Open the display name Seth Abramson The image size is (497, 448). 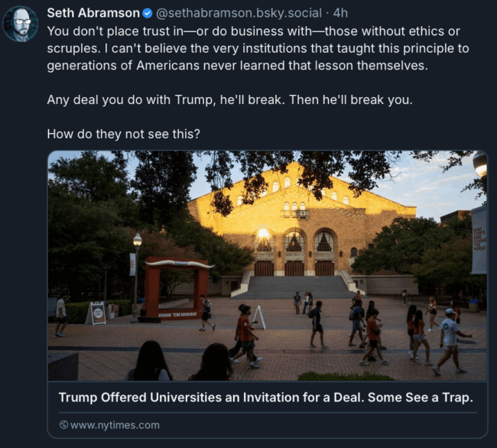pos(93,13)
